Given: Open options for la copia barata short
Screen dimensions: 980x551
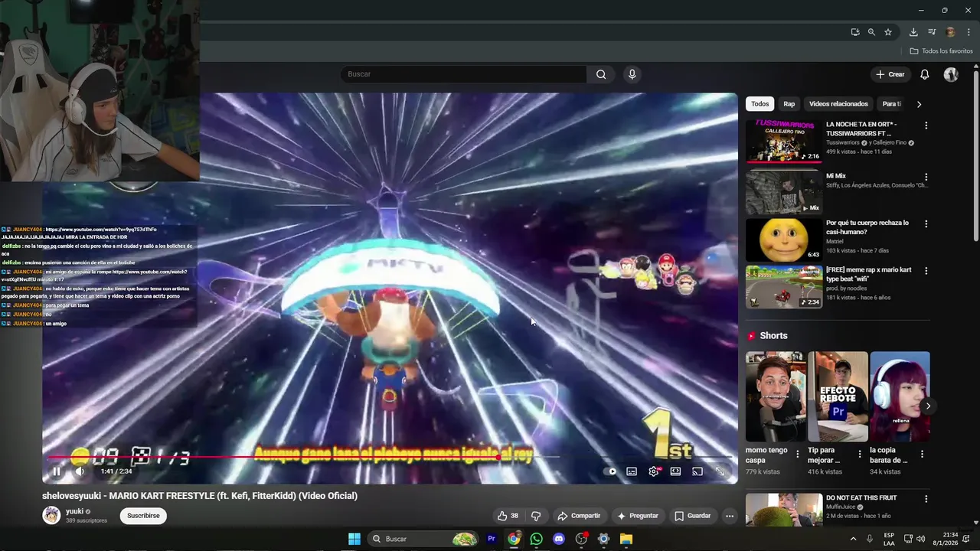Looking at the screenshot, I should [922, 454].
